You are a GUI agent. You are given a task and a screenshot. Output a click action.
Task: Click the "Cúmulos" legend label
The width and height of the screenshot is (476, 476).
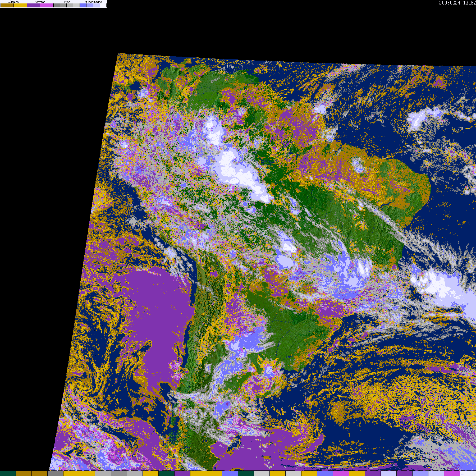(13, 2)
